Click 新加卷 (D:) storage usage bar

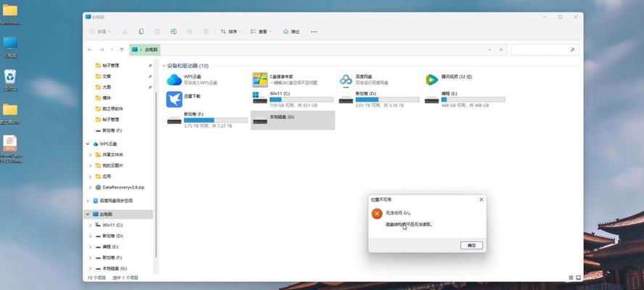click(x=388, y=99)
